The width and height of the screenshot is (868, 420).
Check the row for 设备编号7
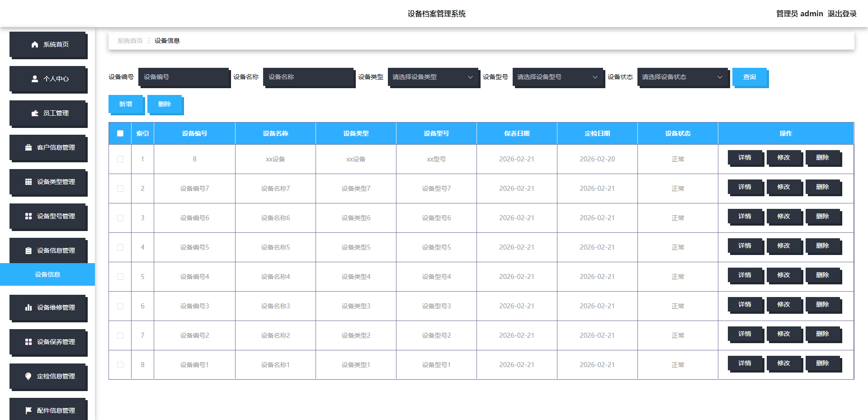[x=120, y=189]
